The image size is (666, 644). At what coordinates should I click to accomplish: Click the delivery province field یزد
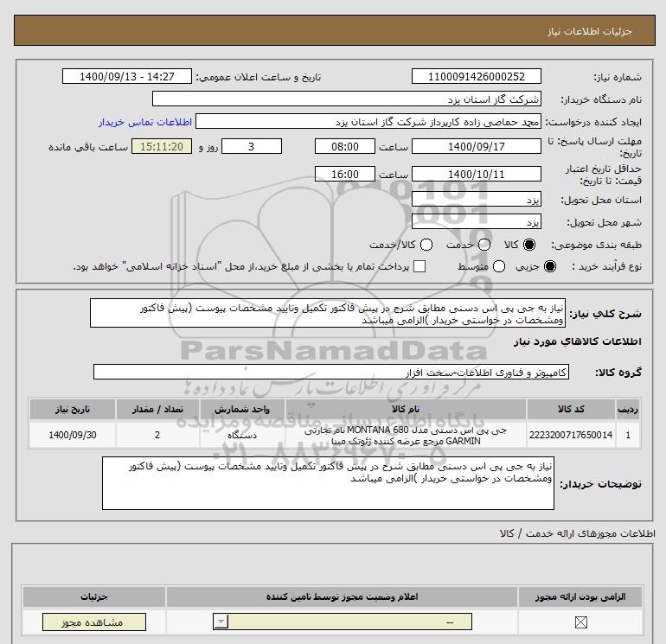476,199
